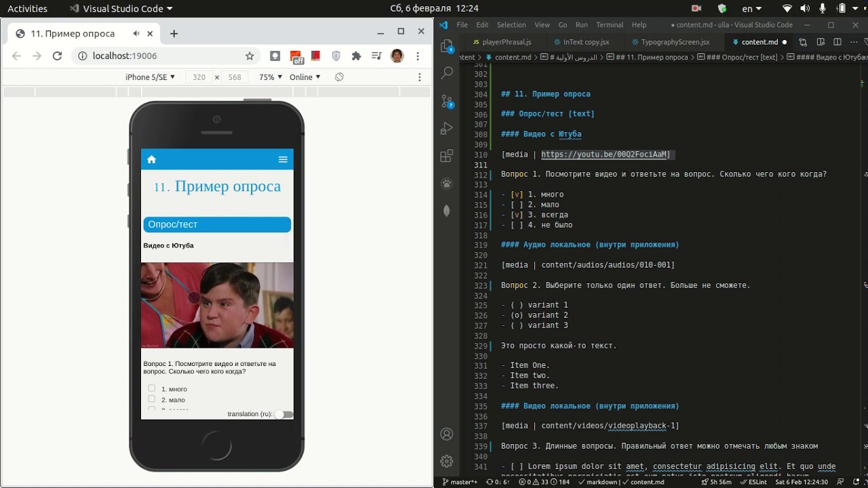868x488 pixels.
Task: Click the Activities button
Action: coord(27,9)
